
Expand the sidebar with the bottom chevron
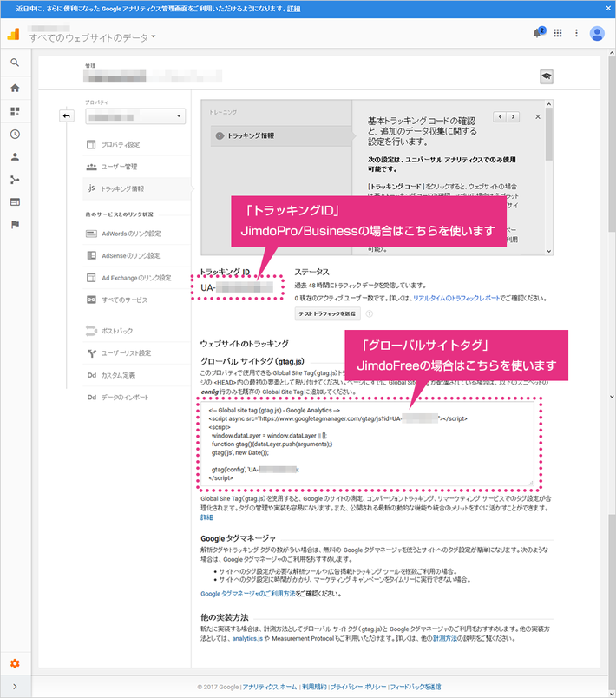coord(15,687)
